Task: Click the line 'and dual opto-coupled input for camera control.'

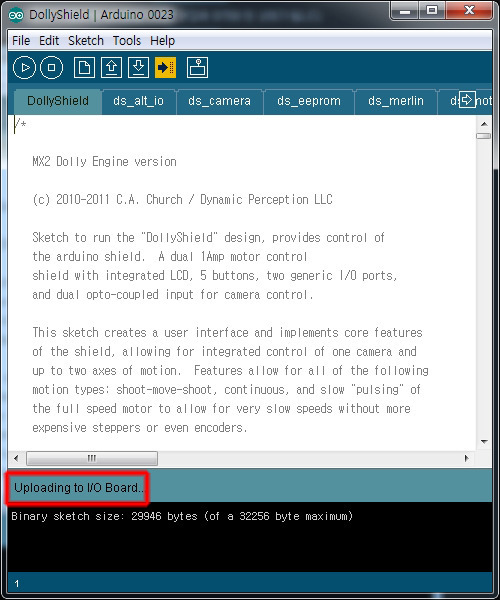Action: pyautogui.click(x=173, y=295)
